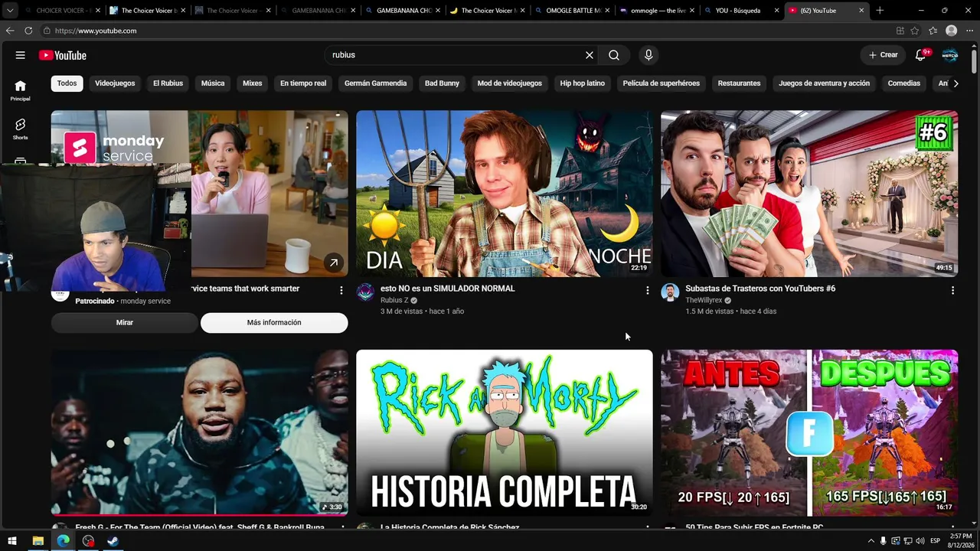This screenshot has height=551, width=980.
Task: Click the Mirar button on the ad
Action: pyautogui.click(x=125, y=323)
